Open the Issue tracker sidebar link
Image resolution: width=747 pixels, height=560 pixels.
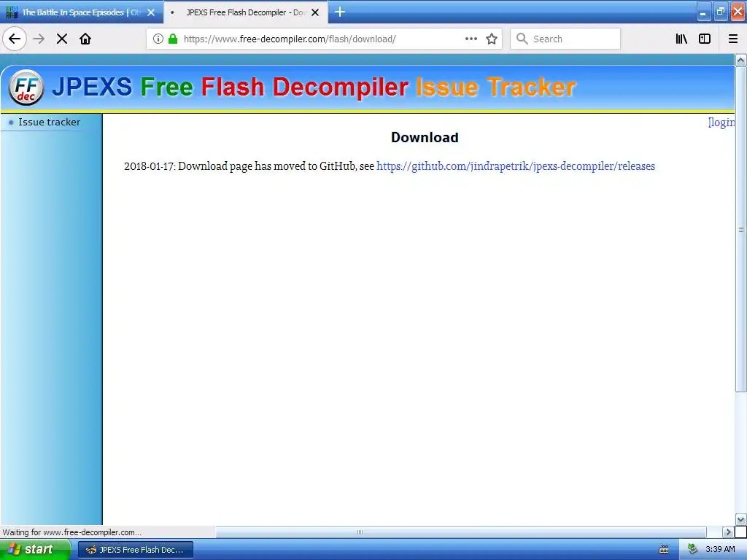pos(49,122)
